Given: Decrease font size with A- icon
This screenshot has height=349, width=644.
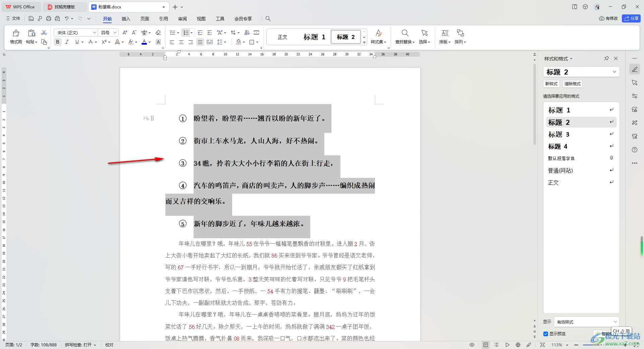Looking at the screenshot, I should pyautogui.click(x=134, y=33).
